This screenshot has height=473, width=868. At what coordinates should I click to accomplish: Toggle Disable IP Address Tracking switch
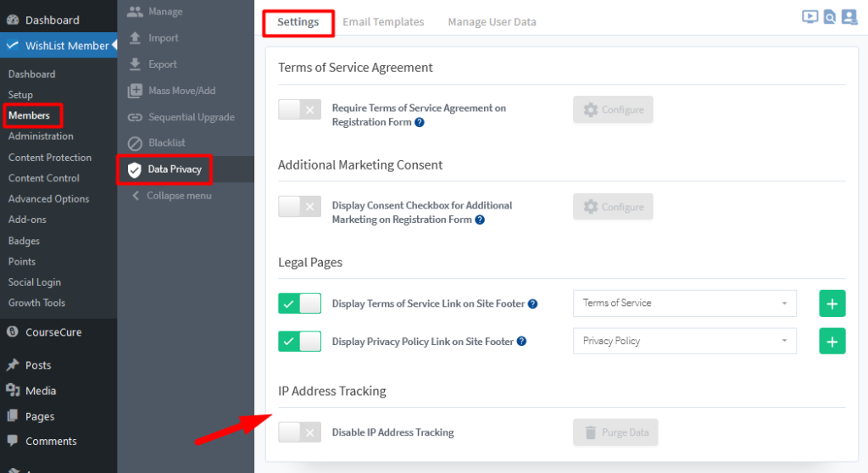(x=299, y=432)
